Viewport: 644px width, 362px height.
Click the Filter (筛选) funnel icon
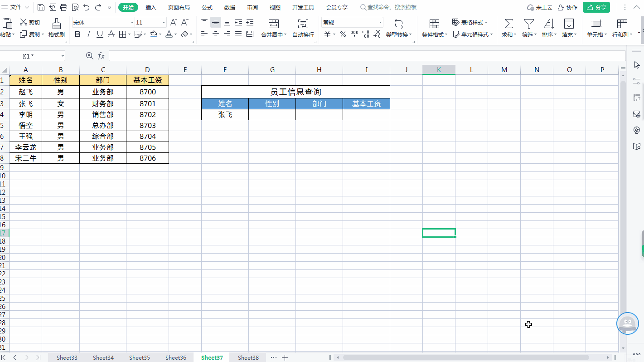528,24
